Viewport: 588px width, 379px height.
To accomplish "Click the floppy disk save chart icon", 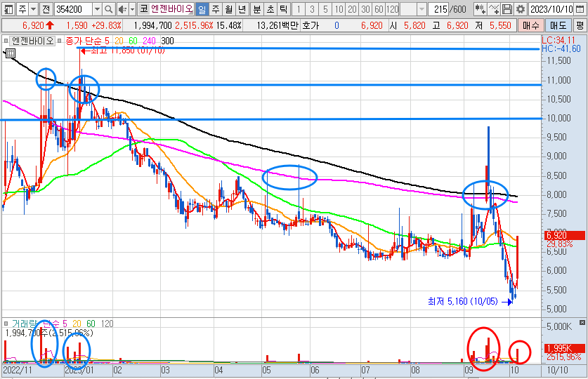I will tap(507, 9).
